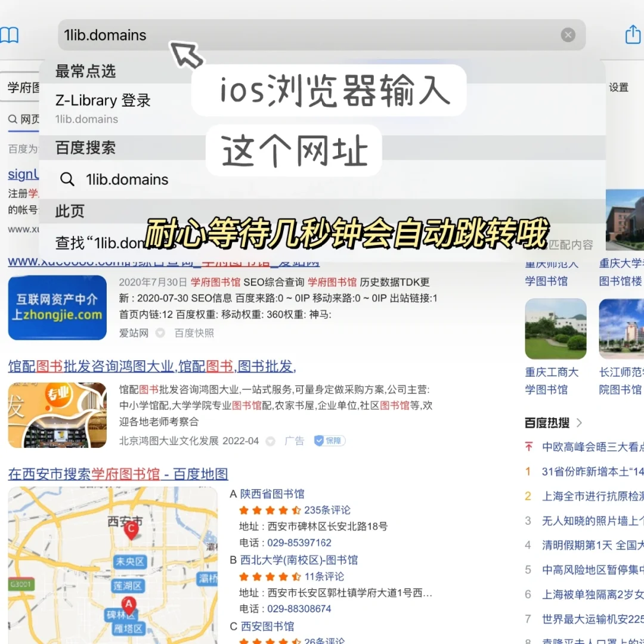Open hot search 中欧高峰会晤三大看点

[x=593, y=447]
